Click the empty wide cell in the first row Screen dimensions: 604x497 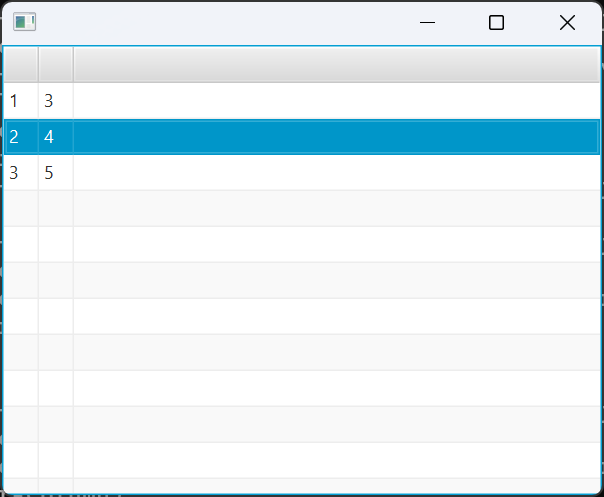[336, 101]
